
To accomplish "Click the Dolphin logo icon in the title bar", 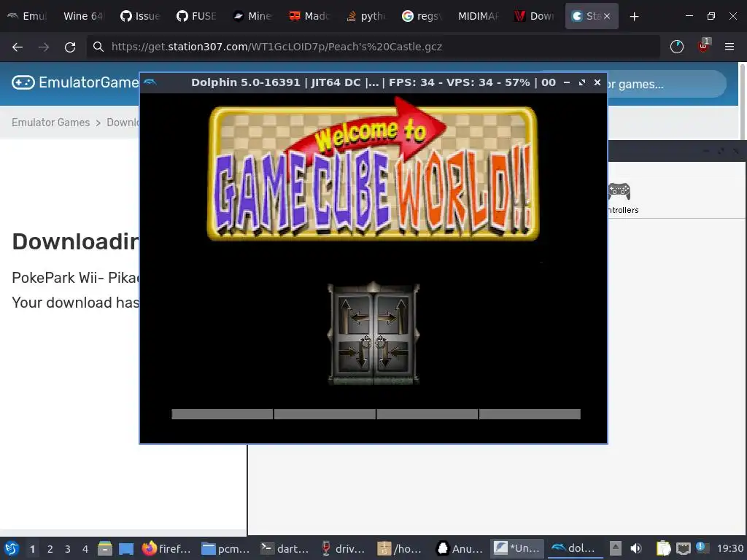I will click(150, 82).
